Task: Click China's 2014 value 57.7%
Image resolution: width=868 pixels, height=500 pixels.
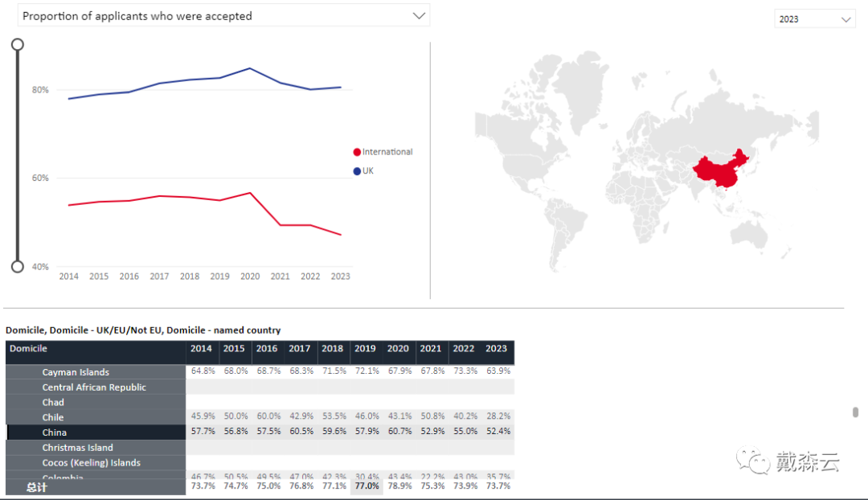Action: [203, 431]
